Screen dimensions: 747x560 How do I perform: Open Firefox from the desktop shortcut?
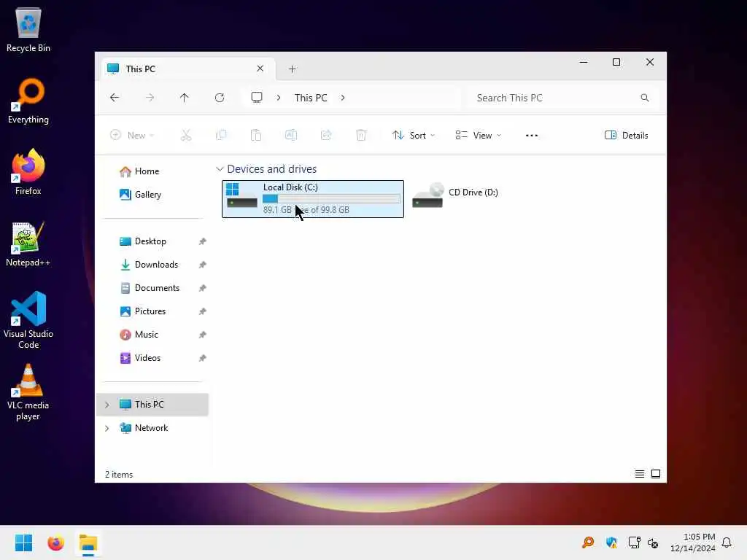[x=28, y=172]
